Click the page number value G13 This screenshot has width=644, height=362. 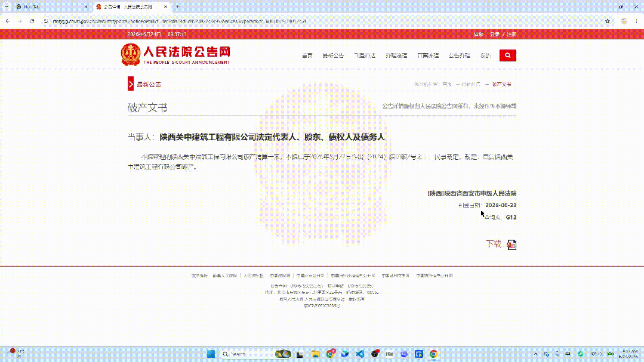click(511, 217)
